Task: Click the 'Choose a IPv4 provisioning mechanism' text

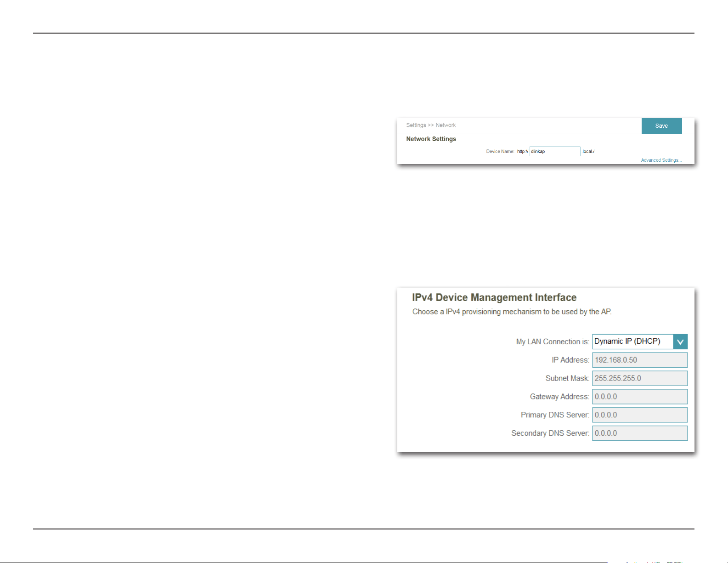Action: tap(512, 312)
